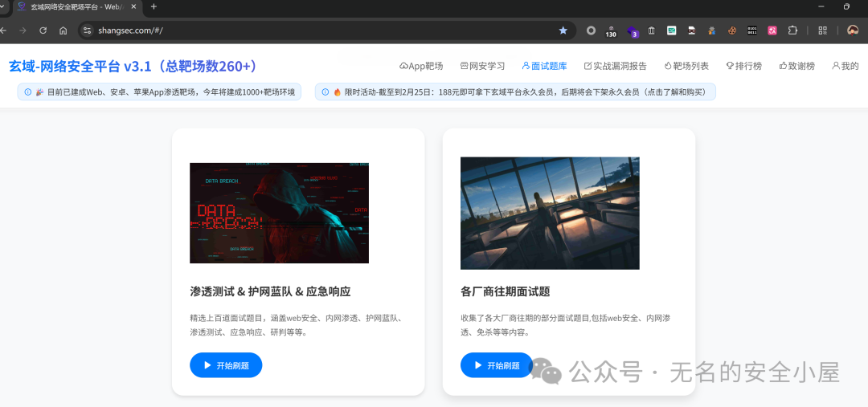
Task: Open the detective figure extension icon
Action: (712, 31)
